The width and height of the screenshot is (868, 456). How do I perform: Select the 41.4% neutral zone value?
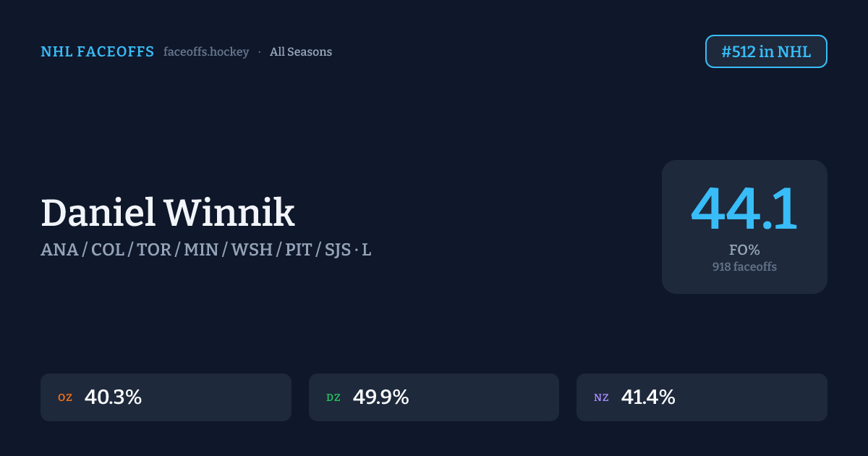648,397
